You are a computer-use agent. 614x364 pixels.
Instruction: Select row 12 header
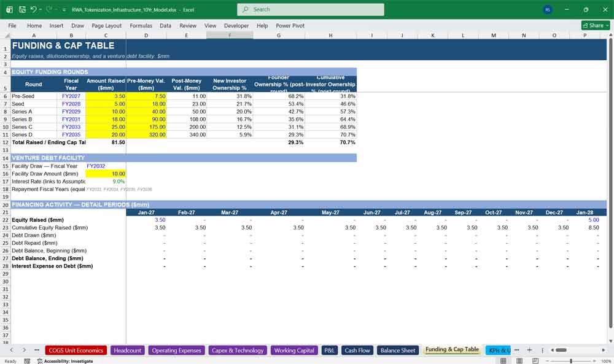[6, 142]
